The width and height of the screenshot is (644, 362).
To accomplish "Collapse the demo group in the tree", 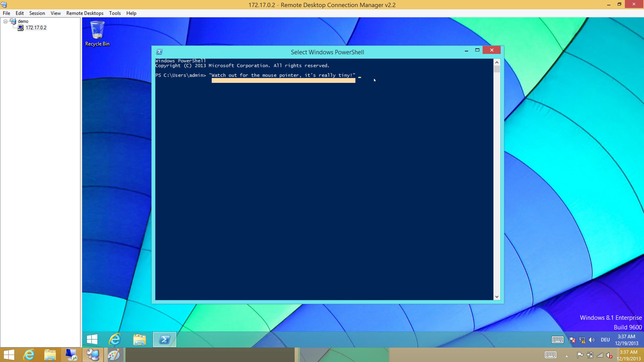I will click(x=5, y=22).
